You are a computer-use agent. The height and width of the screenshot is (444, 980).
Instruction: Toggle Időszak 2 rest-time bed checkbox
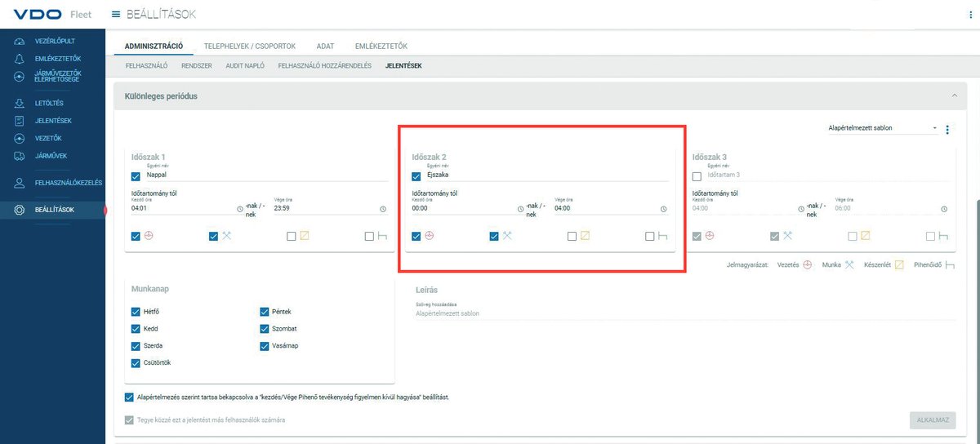(x=650, y=237)
